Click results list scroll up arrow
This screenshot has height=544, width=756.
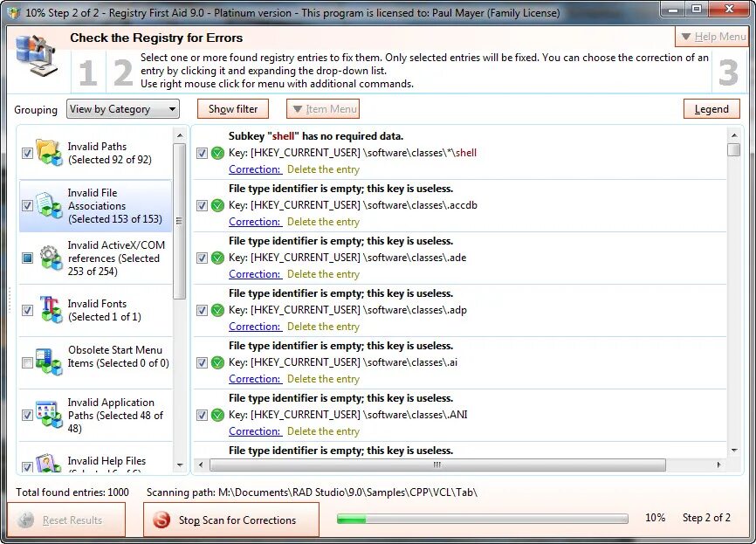click(734, 135)
